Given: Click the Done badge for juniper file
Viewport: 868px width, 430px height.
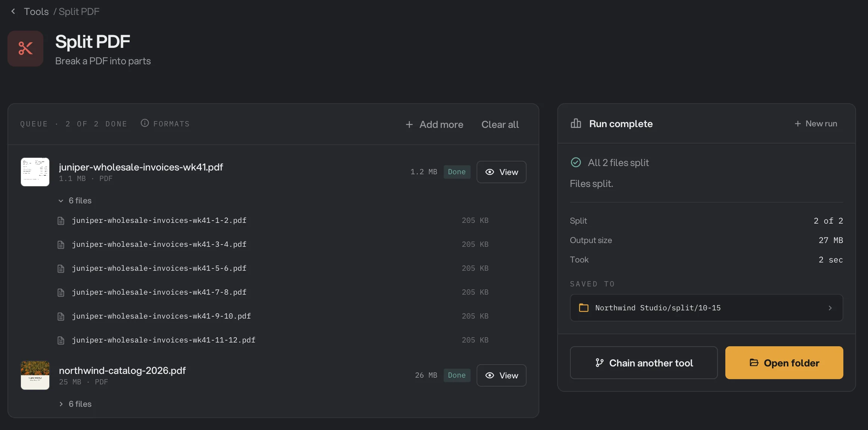Looking at the screenshot, I should pyautogui.click(x=457, y=172).
